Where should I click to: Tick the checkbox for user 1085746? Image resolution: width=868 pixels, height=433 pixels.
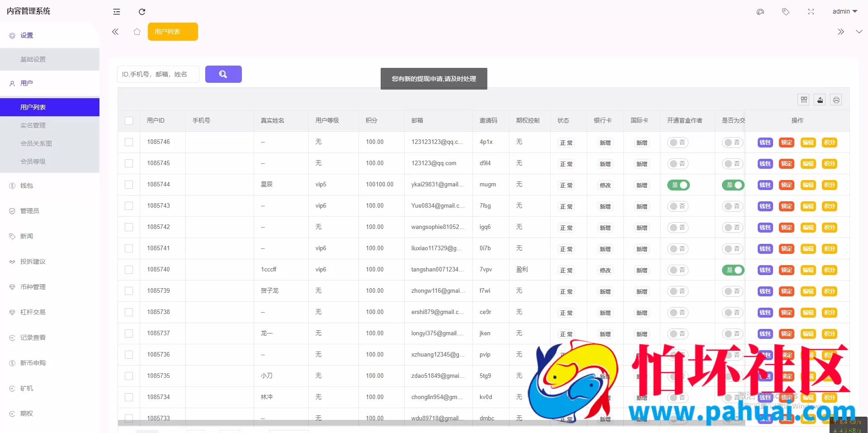[129, 142]
